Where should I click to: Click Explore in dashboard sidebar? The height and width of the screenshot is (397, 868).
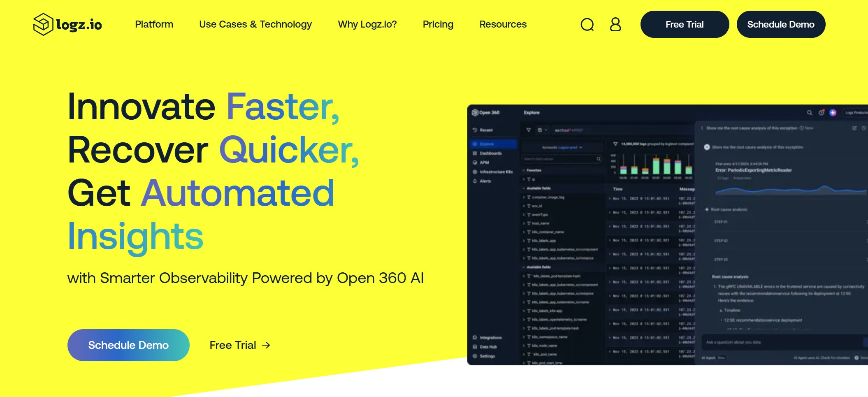tap(486, 144)
